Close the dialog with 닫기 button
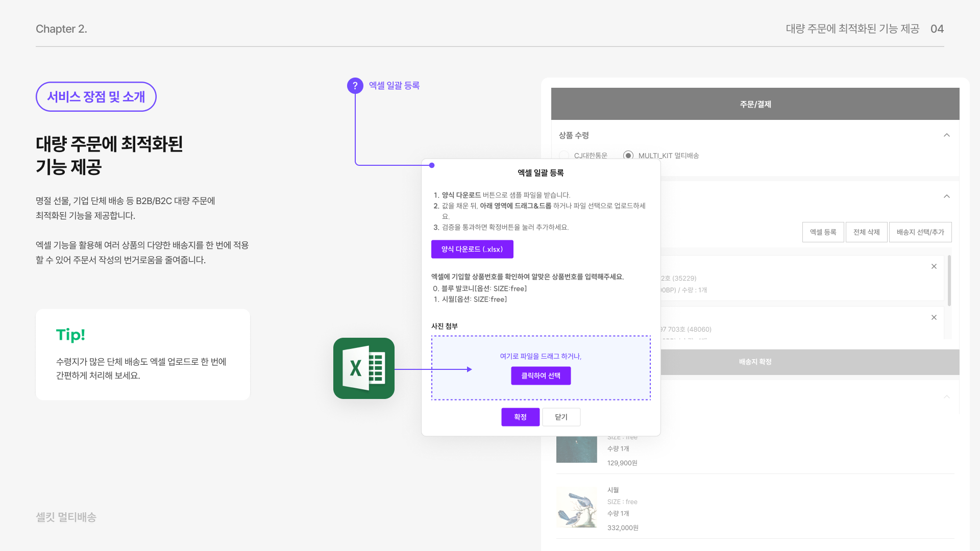Viewport: 980px width, 551px height. coord(561,417)
